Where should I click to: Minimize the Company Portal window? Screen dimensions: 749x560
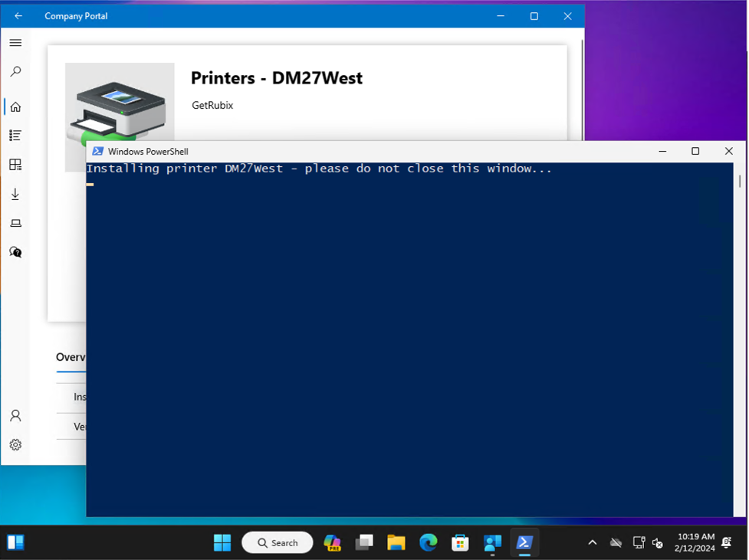pos(501,16)
